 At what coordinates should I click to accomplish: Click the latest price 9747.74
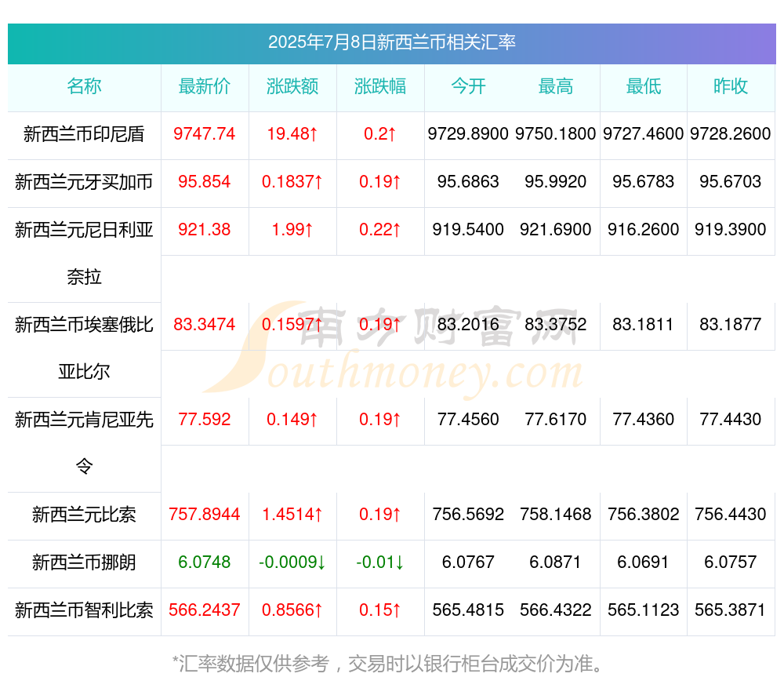point(204,133)
